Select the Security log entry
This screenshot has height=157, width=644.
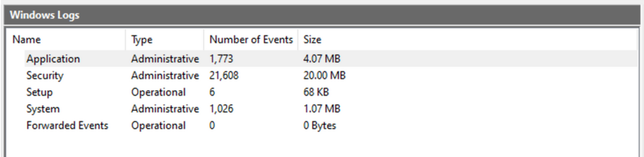pos(45,75)
